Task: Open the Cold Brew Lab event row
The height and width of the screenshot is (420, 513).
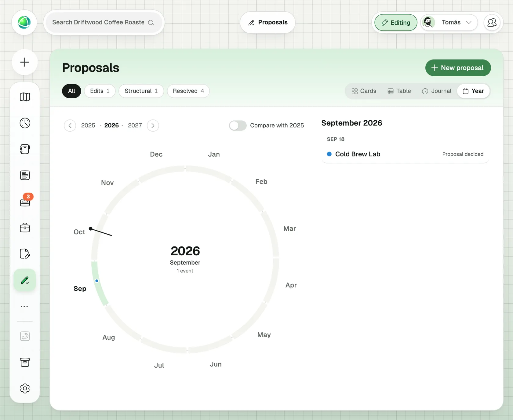Action: point(405,154)
